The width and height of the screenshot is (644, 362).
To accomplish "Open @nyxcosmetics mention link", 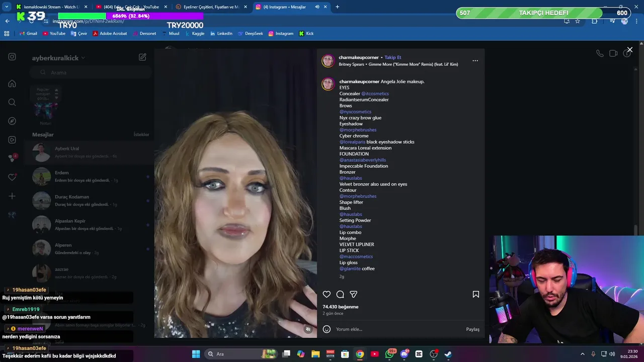I will point(355,112).
